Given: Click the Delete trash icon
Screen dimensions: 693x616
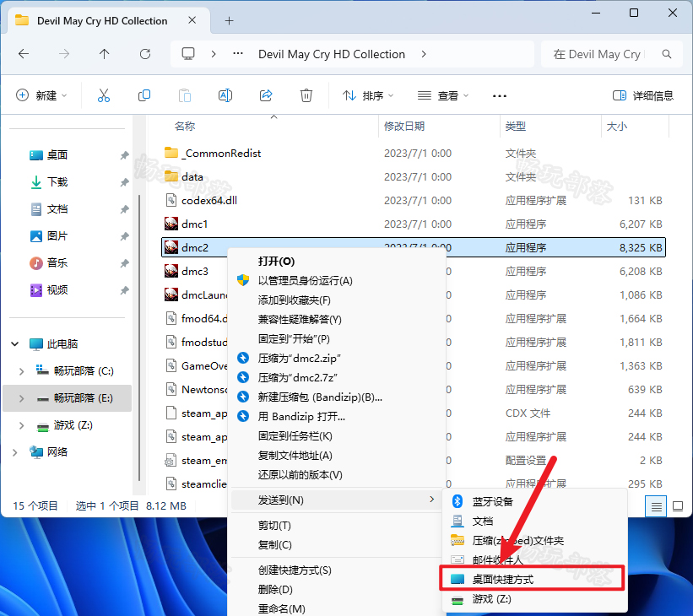Looking at the screenshot, I should tap(306, 95).
